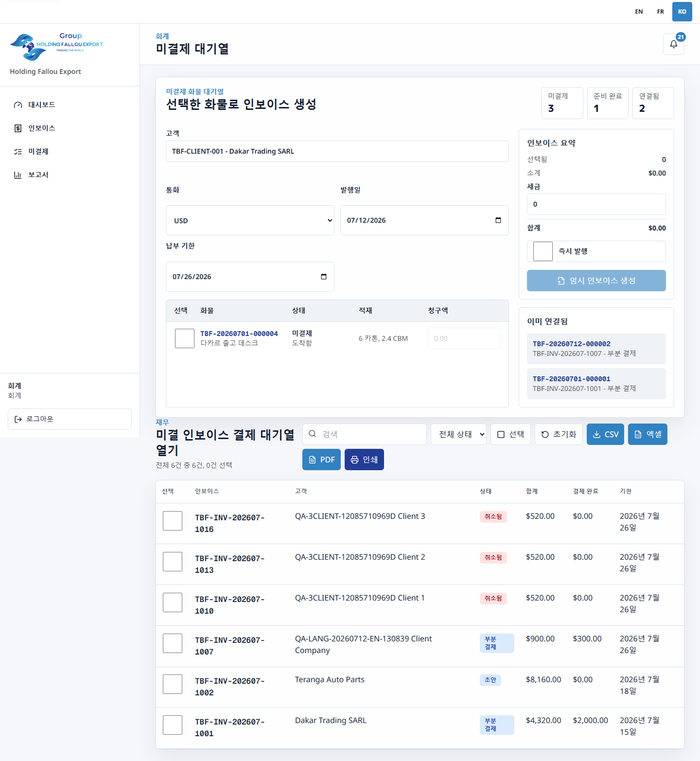Click the printer icon on 인쇄 button
The height and width of the screenshot is (761, 700).
pos(355,460)
